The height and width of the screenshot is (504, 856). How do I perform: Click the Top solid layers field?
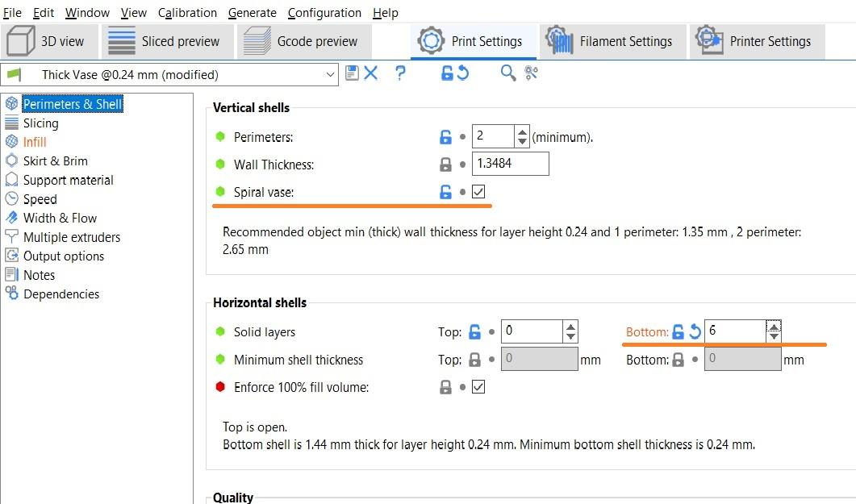(x=532, y=331)
